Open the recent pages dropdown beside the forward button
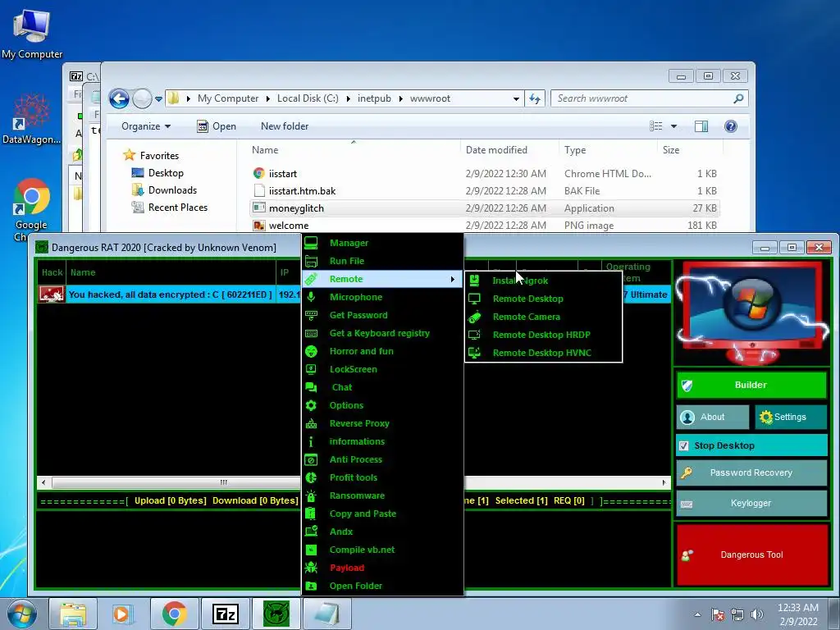The image size is (840, 630). pos(158,98)
